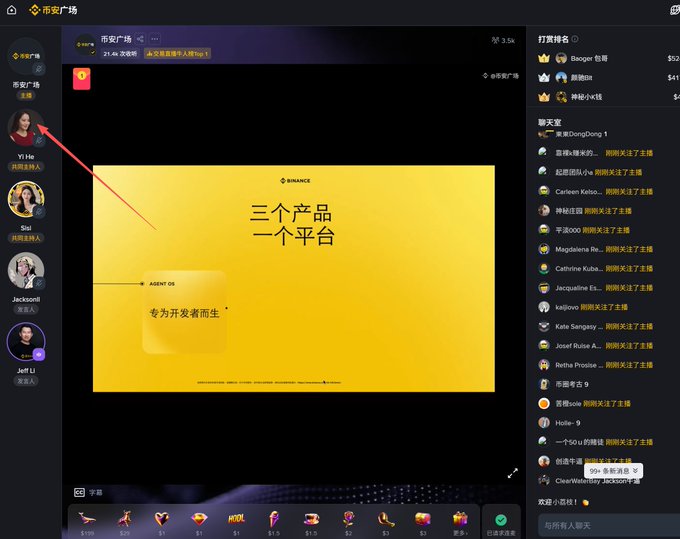Click the presentation slide 三个产品 一个平台

(294, 278)
